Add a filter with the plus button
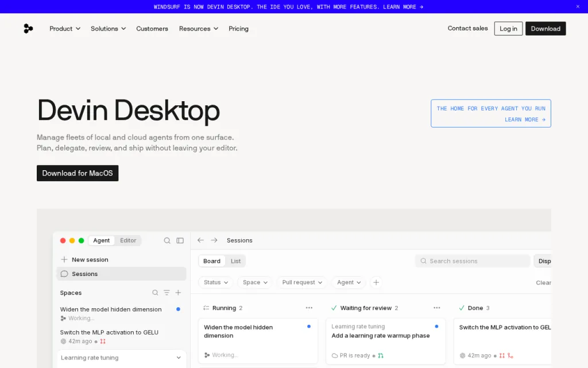588x368 pixels. tap(376, 282)
